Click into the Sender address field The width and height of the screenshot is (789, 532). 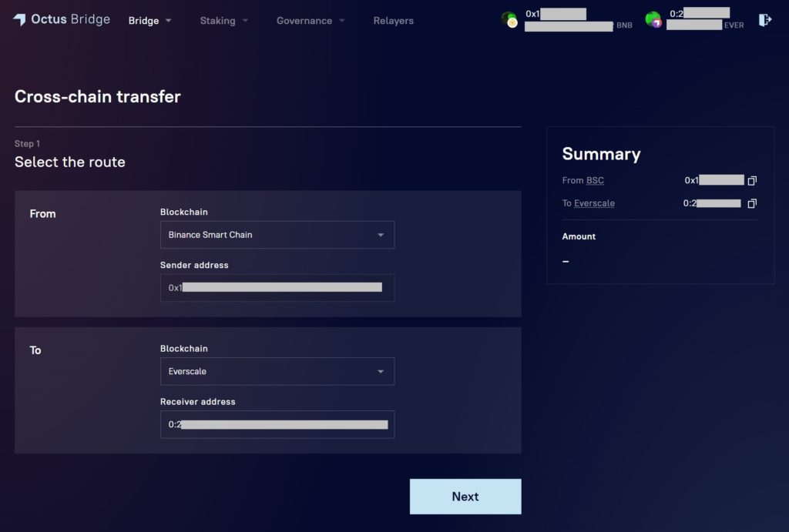coord(277,287)
